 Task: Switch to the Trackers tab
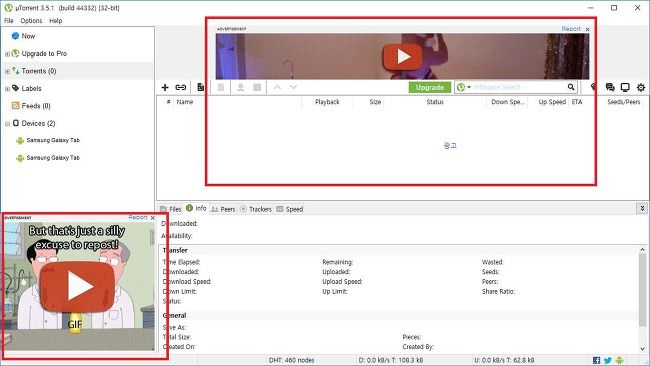(256, 209)
